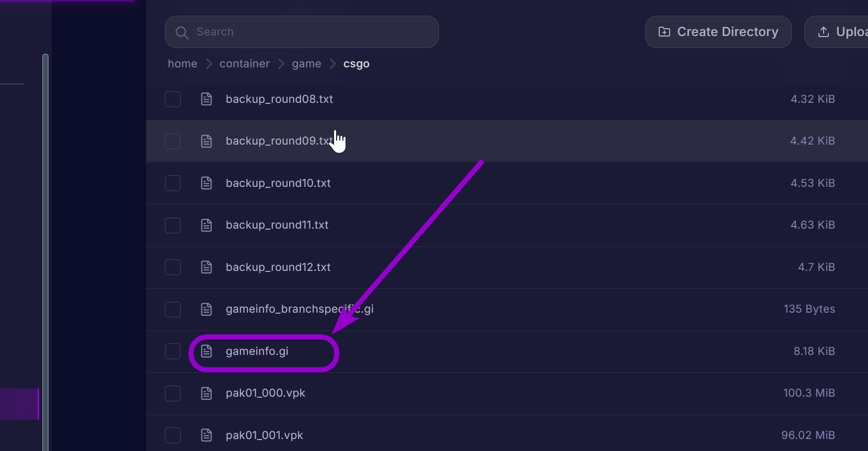Click the file icon beside backup_round08.txt
Image resolution: width=868 pixels, height=451 pixels.
point(206,99)
